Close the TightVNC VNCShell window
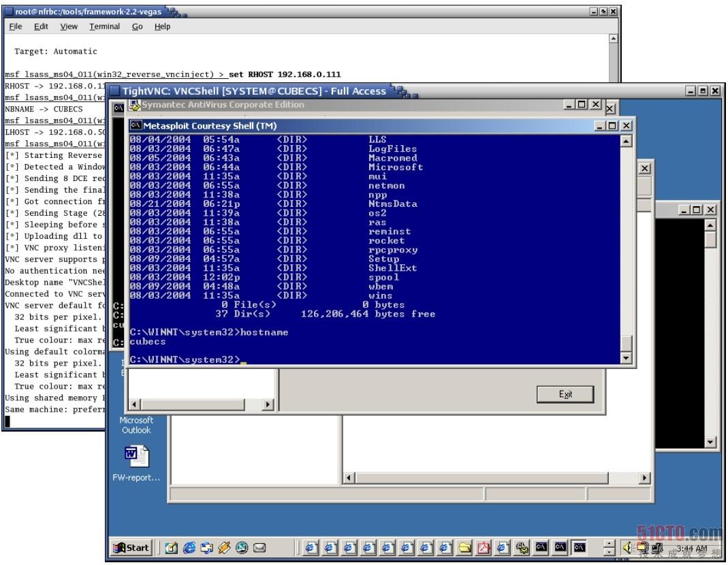This screenshot has width=728, height=565. [716, 91]
